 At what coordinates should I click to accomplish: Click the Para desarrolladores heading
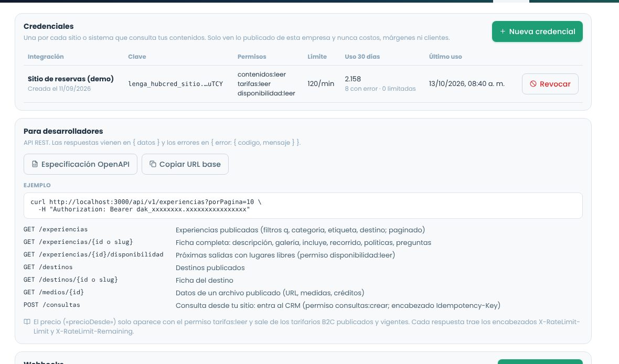pos(63,131)
